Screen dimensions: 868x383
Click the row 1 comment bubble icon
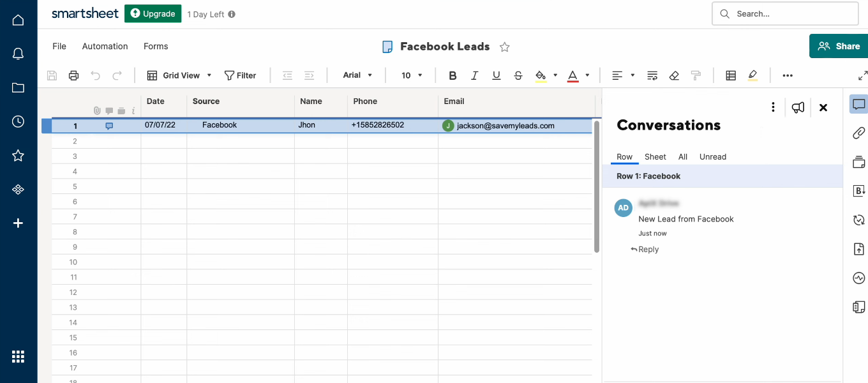[109, 126]
